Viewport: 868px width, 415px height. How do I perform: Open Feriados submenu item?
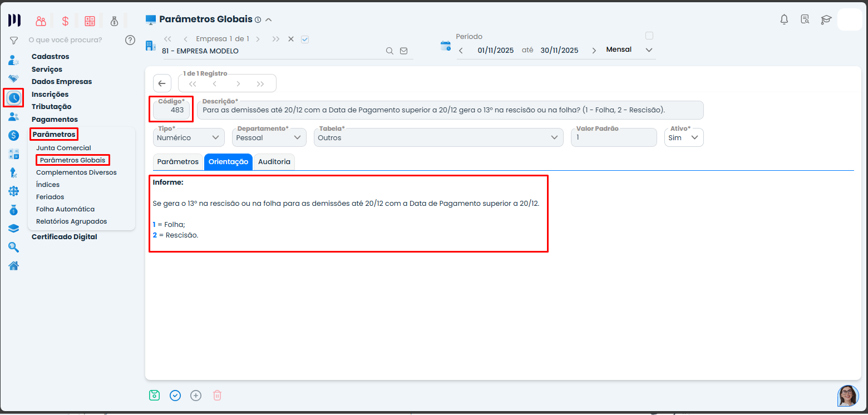(x=50, y=197)
